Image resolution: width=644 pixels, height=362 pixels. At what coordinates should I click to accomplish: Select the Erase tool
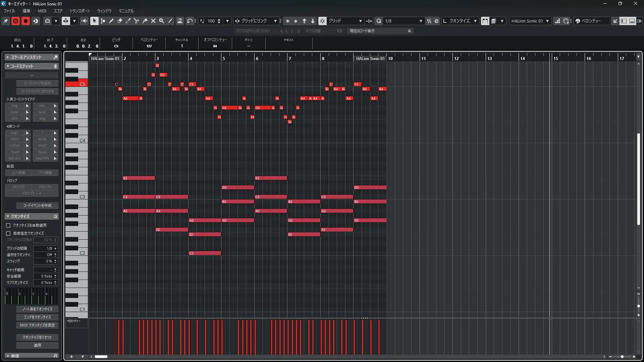pos(120,21)
